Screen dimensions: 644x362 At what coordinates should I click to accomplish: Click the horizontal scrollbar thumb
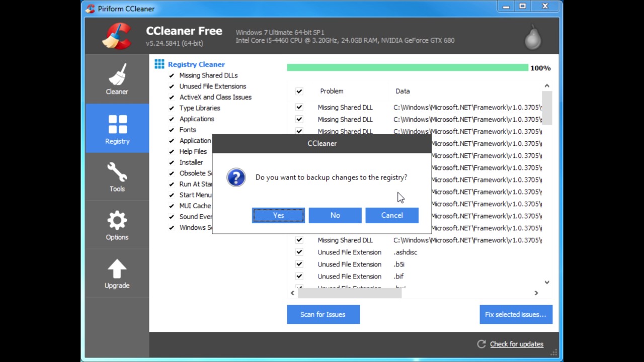[x=349, y=293]
